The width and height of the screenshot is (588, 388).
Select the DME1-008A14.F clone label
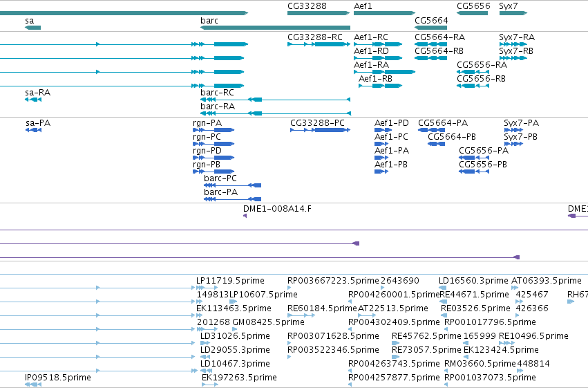point(277,209)
